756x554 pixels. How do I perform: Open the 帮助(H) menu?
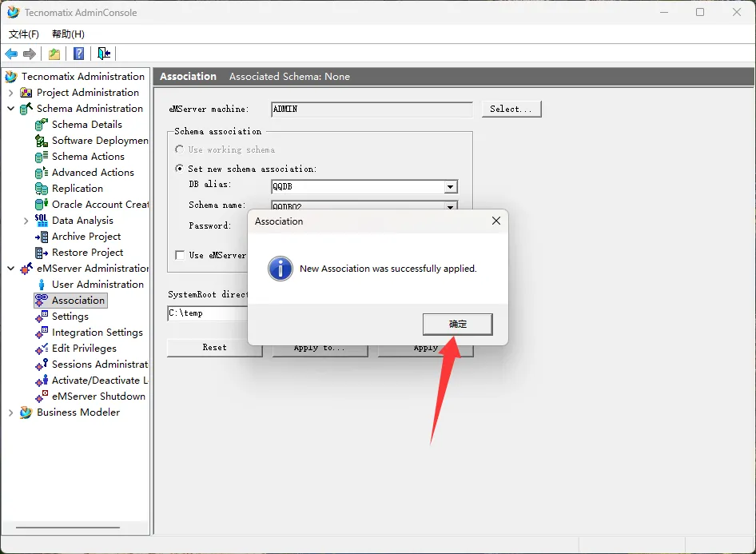click(x=68, y=34)
